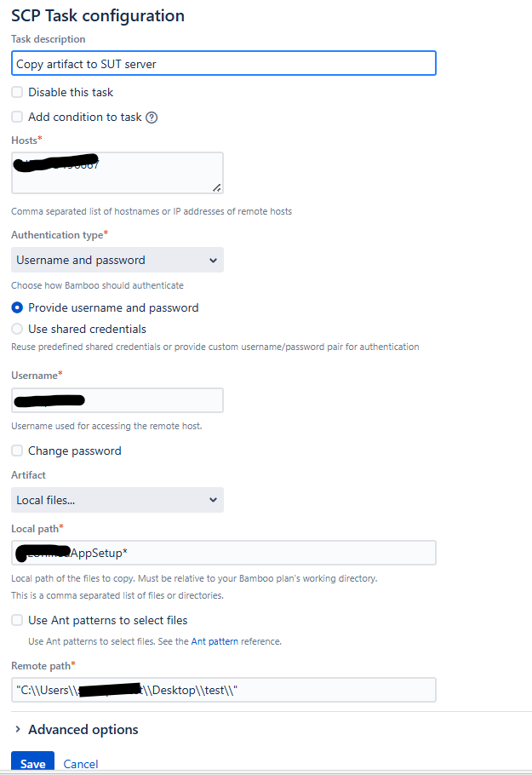Image resolution: width=532 pixels, height=775 pixels.
Task: Click the Task description field
Action: click(223, 62)
